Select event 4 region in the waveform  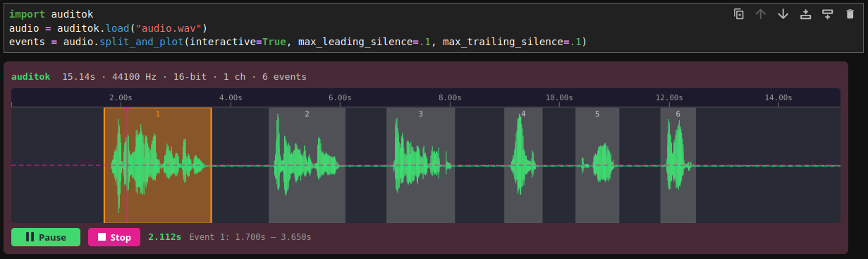pos(523,165)
